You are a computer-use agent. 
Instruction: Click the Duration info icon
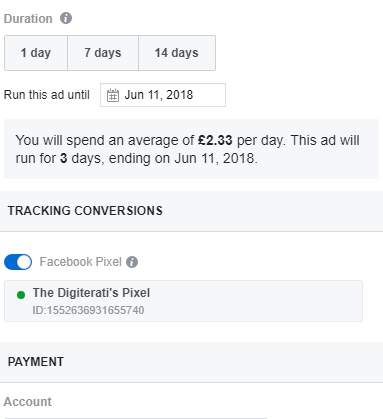[66, 18]
